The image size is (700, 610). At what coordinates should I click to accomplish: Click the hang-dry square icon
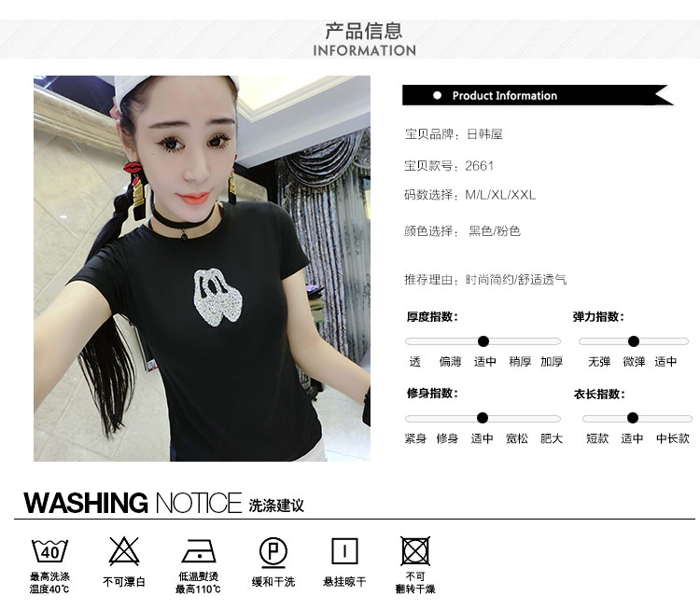point(344,551)
